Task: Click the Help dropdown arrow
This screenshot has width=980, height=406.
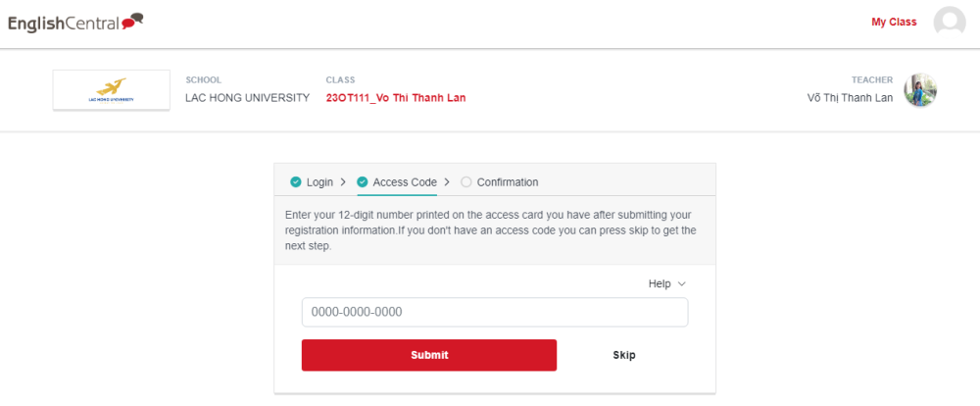Action: 682,284
